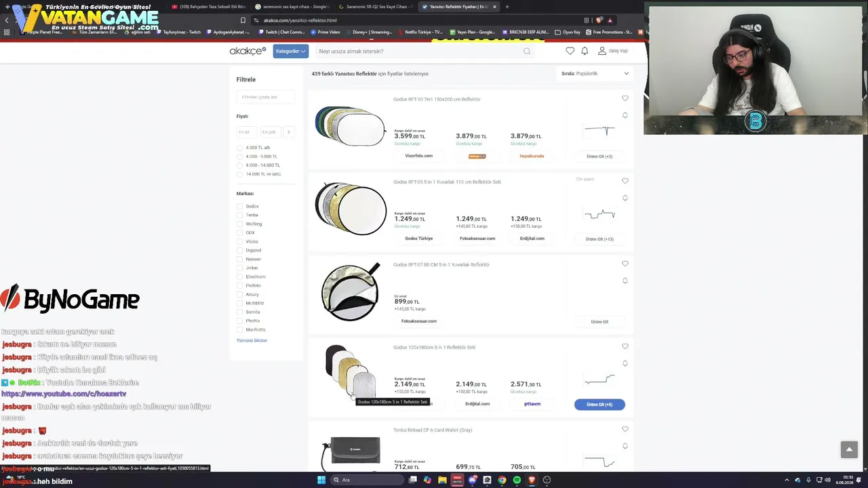Check the Temba brand filter
This screenshot has width=868, height=488.
coord(239,215)
